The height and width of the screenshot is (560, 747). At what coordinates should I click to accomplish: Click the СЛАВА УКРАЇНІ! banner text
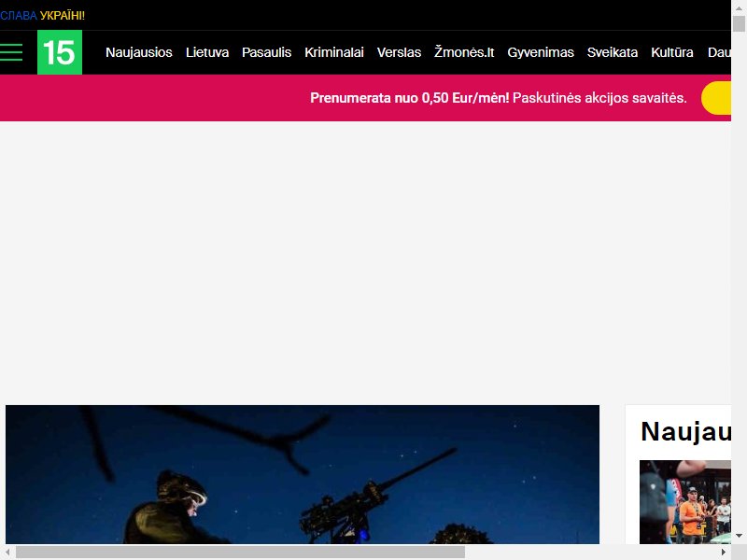coord(42,15)
